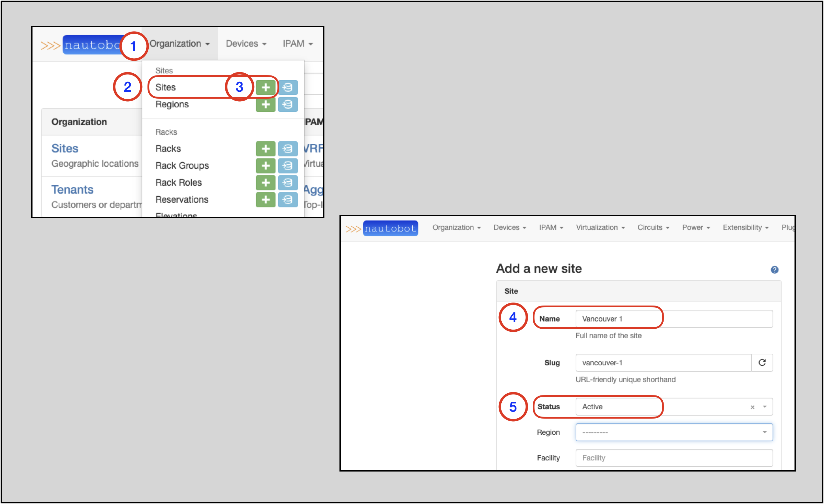Clear the Active status using the x icon
824x504 pixels.
(752, 407)
